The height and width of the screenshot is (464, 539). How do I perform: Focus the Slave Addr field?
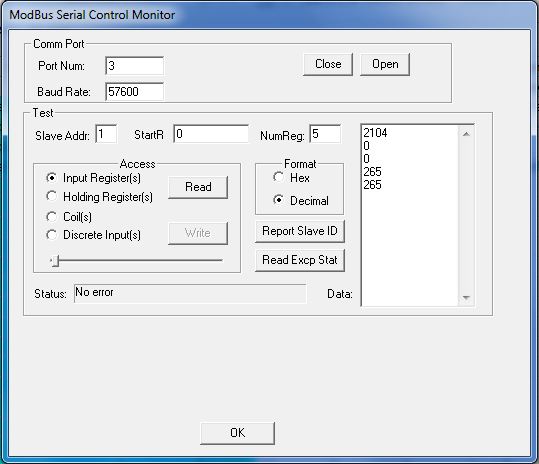click(106, 134)
